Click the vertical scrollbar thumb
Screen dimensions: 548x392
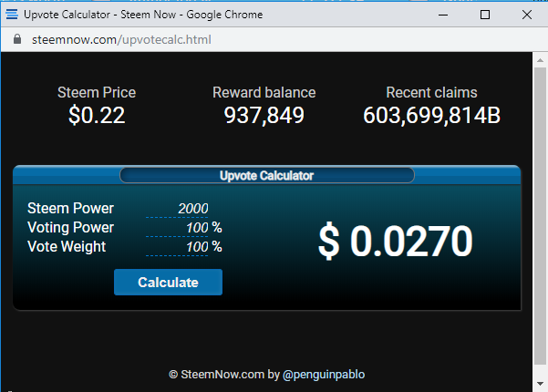[541, 215]
